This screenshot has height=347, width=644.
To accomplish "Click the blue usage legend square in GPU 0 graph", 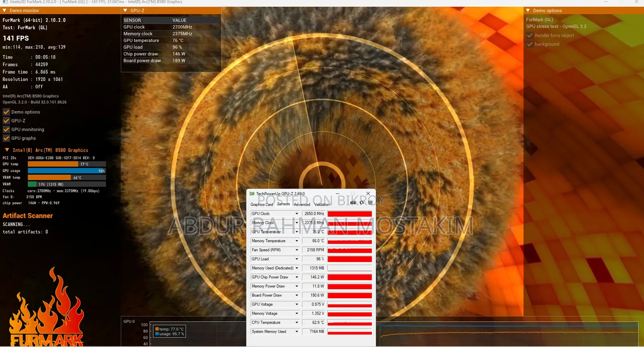I will (x=157, y=334).
